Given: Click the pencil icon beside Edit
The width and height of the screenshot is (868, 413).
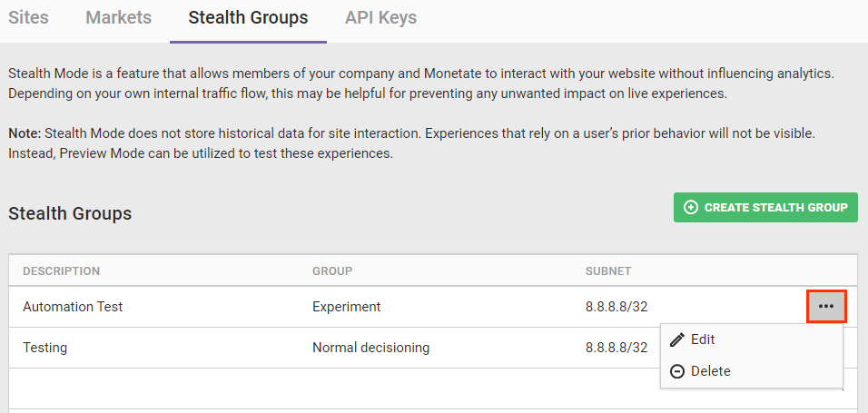Looking at the screenshot, I should tap(676, 339).
